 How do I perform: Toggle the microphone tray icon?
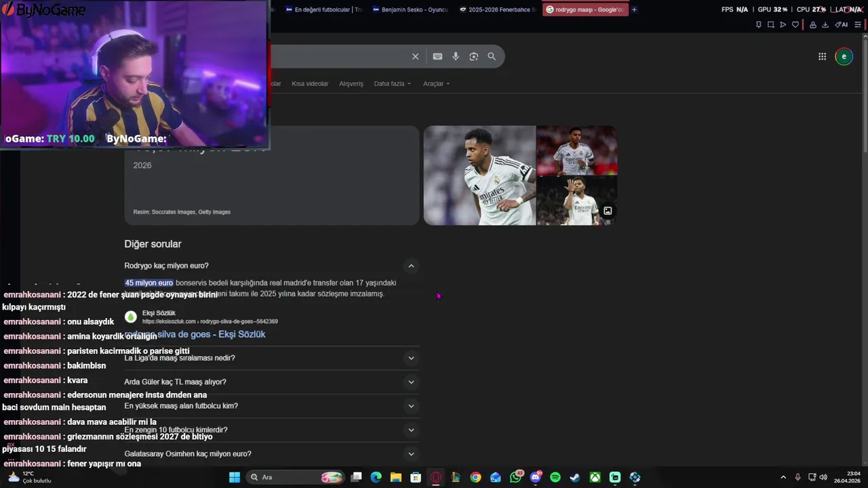[797, 477]
